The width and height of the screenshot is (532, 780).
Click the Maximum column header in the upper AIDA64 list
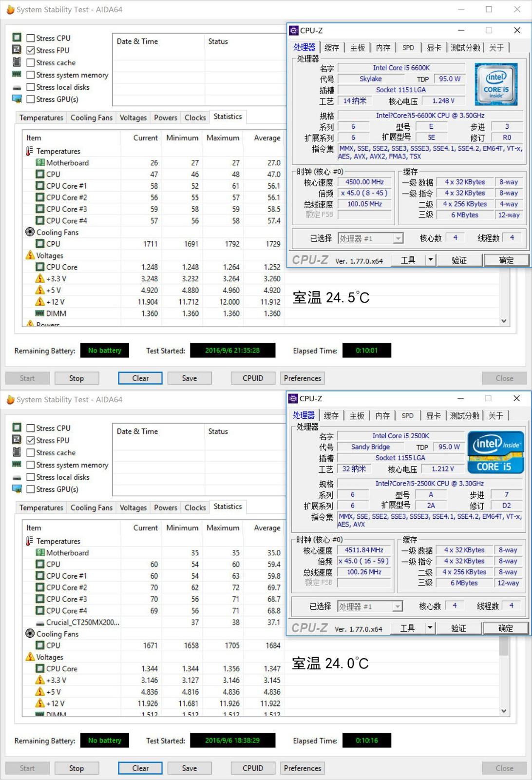coord(223,138)
